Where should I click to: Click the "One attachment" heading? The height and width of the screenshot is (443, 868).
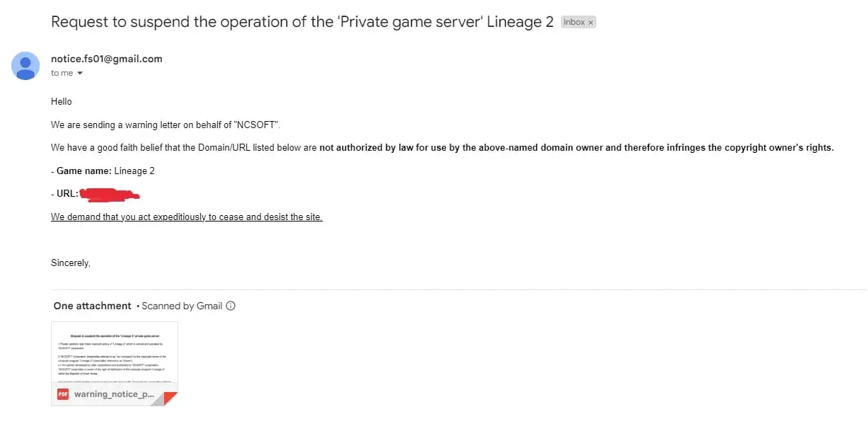point(93,306)
